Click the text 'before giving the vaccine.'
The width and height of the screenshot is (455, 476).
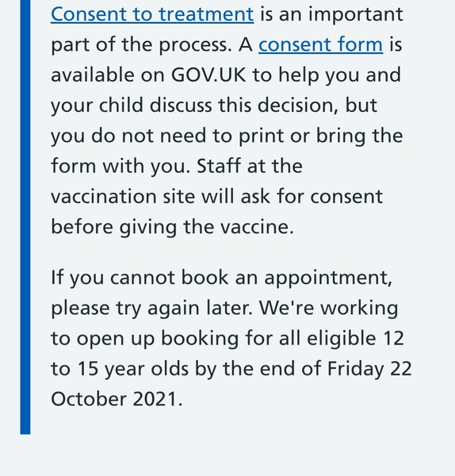point(172,227)
